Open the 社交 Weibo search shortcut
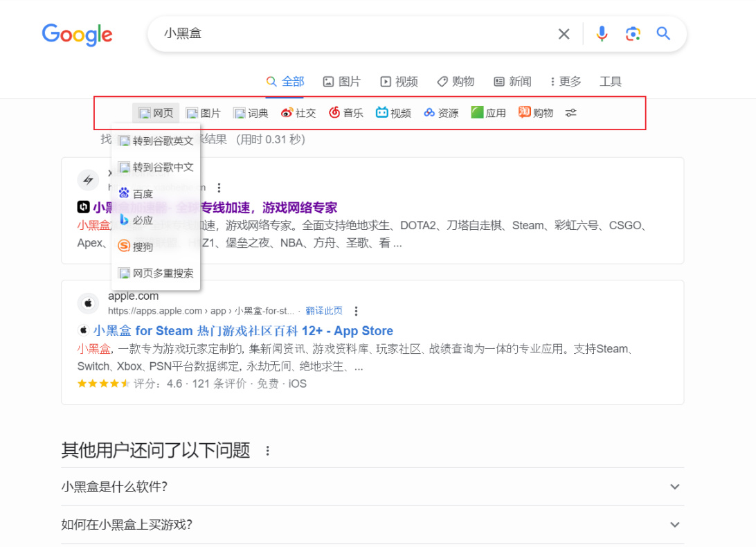Screen dimensions: 756x547 (x=298, y=113)
